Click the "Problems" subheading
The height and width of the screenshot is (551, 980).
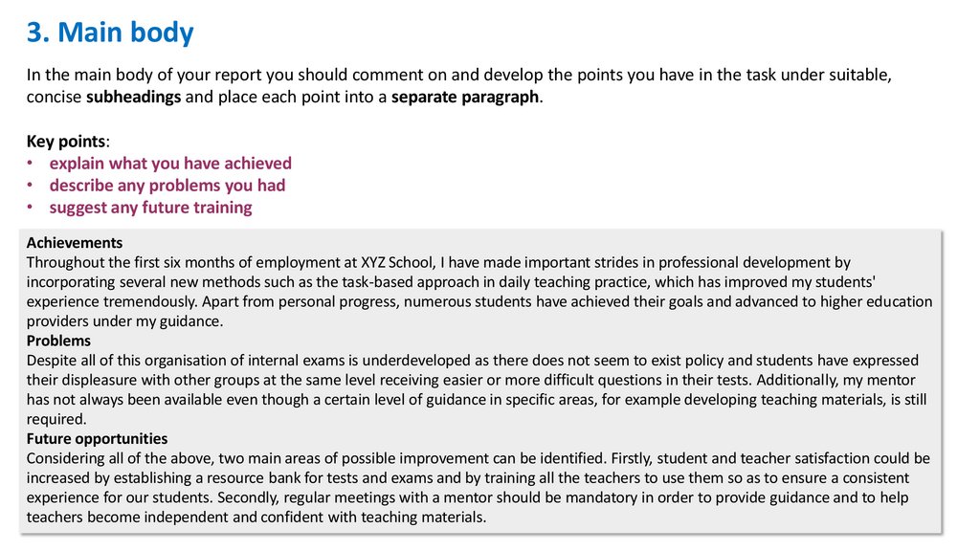point(59,341)
